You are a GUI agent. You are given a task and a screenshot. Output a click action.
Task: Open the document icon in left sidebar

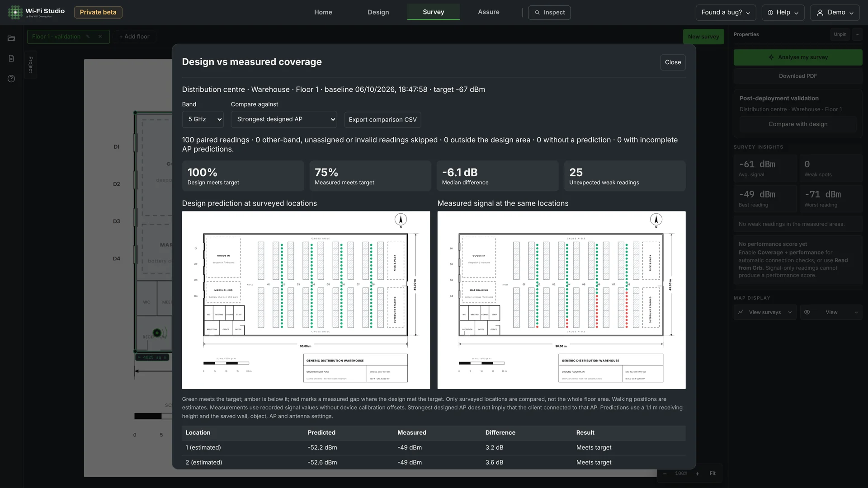11,58
